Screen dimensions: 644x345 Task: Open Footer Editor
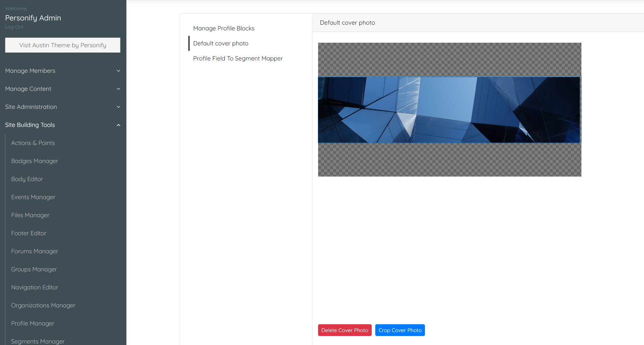(29, 233)
